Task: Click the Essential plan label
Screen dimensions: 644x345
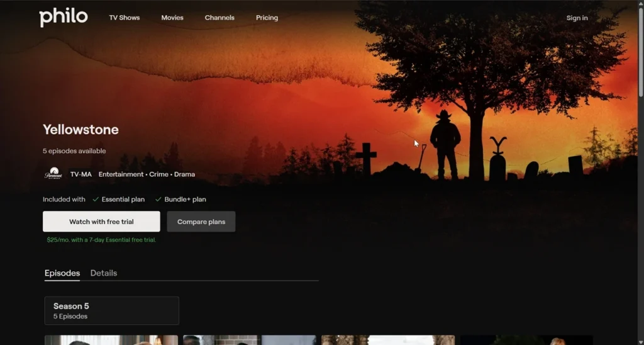Action: [x=123, y=200]
